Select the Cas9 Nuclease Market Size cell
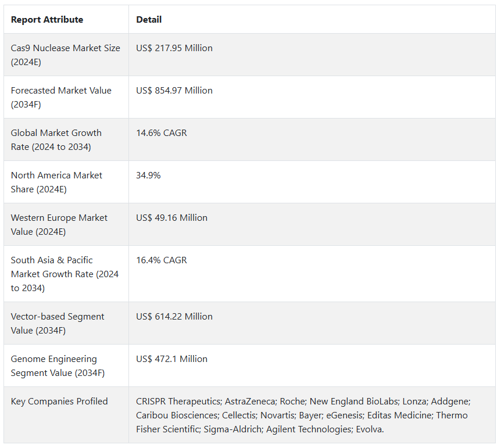The width and height of the screenshot is (501, 448). 65,55
